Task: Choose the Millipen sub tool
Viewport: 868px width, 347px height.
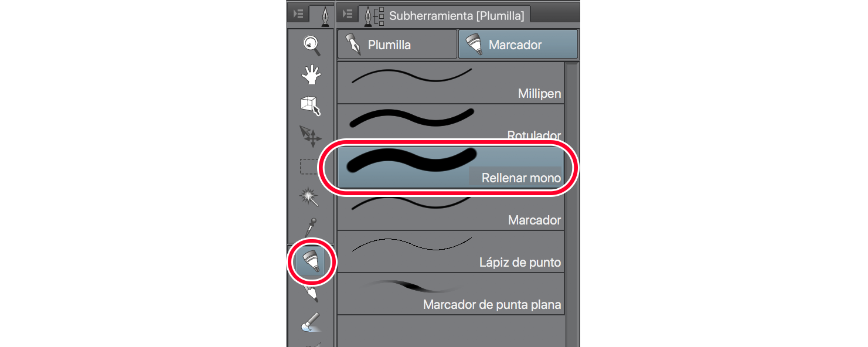Action: [450, 83]
